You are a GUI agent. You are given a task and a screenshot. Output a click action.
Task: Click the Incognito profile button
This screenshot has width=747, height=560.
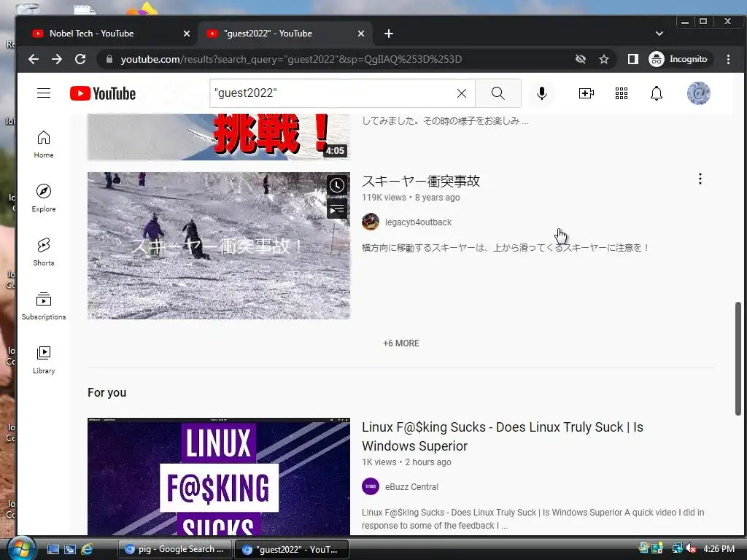pos(680,59)
